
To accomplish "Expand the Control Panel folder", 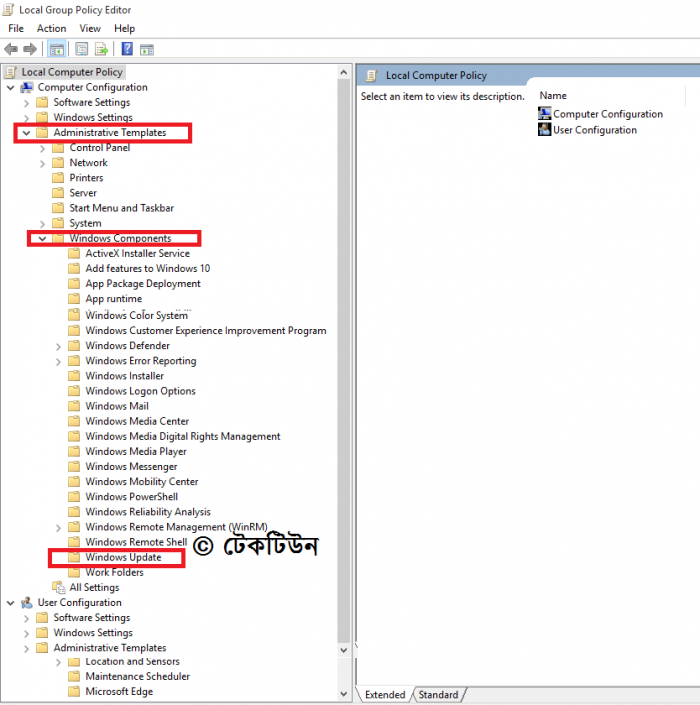I will (42, 148).
